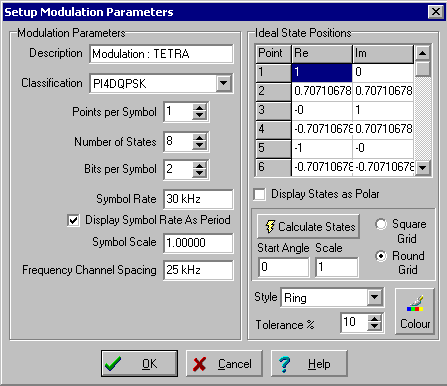Decrease Tolerance % with down arrow
The image size is (447, 386).
pos(375,326)
